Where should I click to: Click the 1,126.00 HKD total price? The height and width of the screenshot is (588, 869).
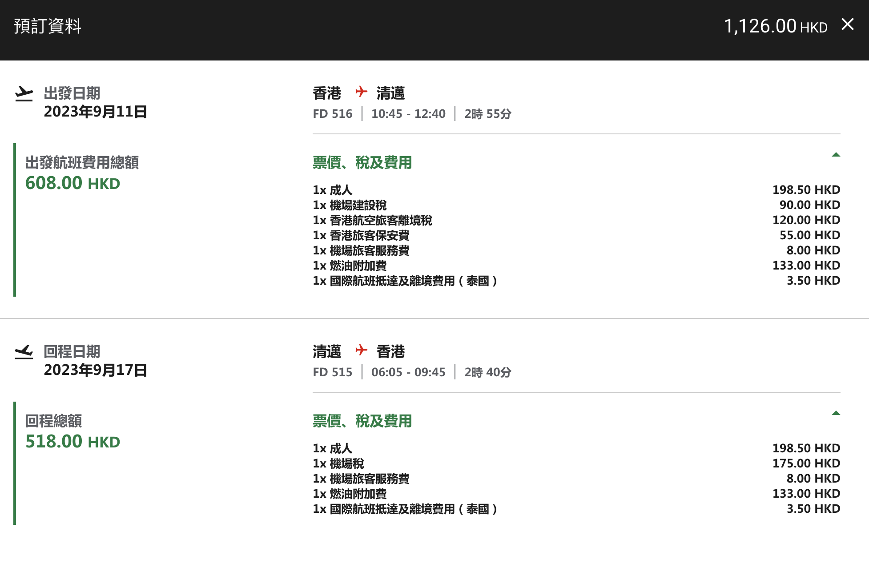coord(775,26)
